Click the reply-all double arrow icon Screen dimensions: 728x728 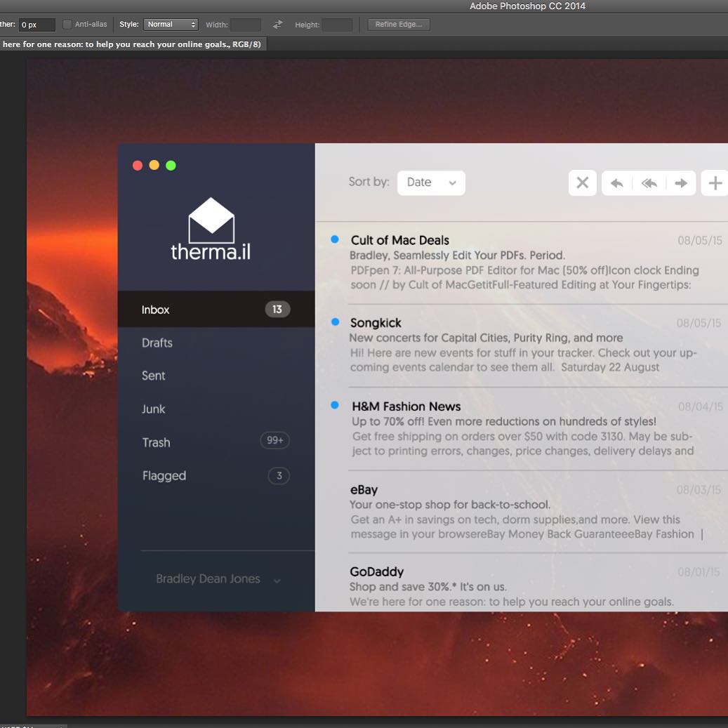(x=649, y=183)
